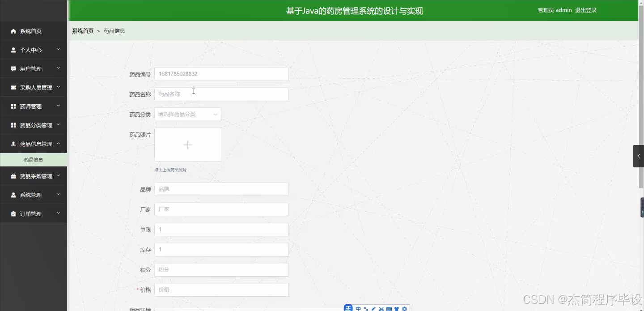Click the home icon beside 系统首页
The height and width of the screenshot is (311, 644).
coord(13,31)
